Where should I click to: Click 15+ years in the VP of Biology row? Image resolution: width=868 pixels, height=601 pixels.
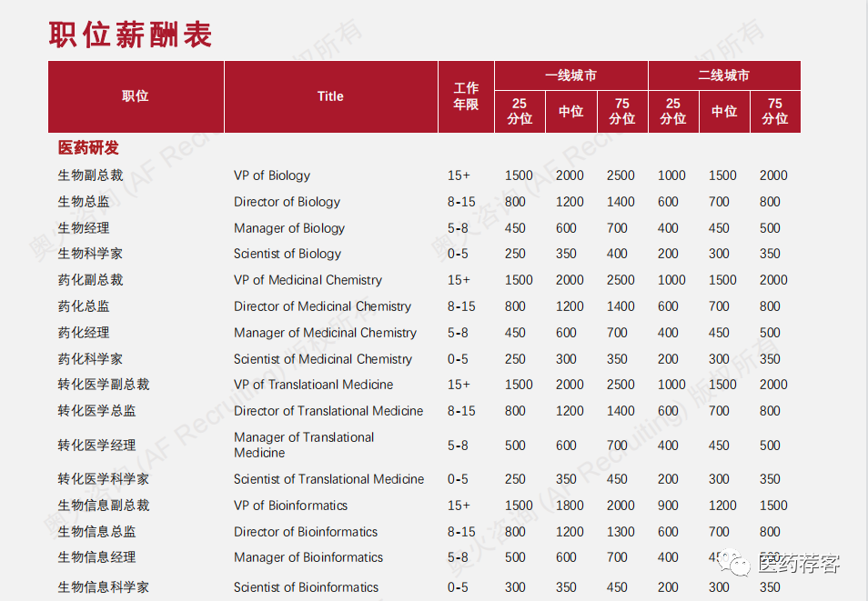tap(459, 175)
